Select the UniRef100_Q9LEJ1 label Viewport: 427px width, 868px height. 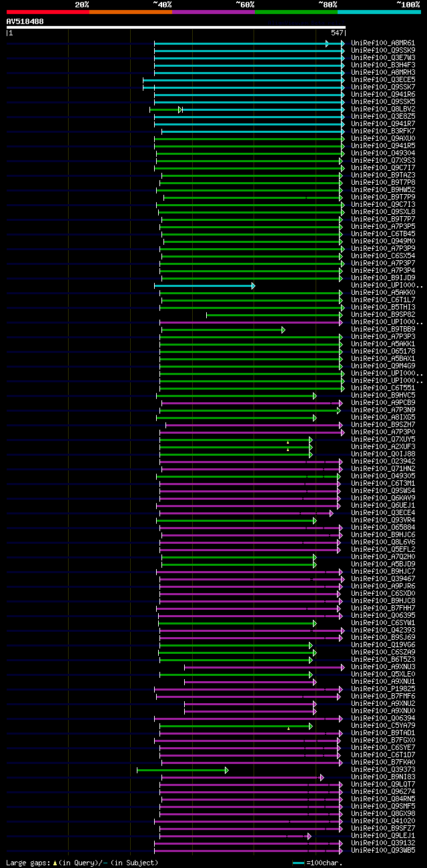point(384,836)
